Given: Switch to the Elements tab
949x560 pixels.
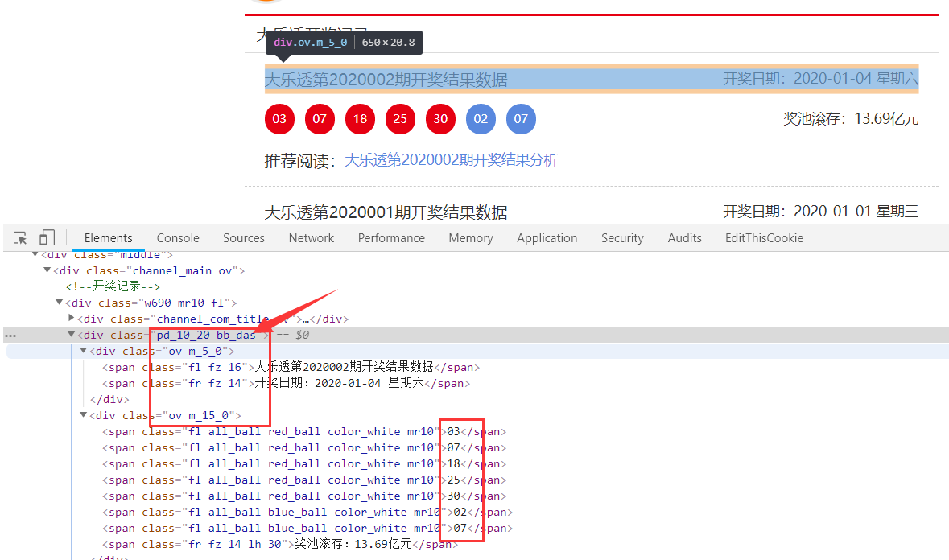Looking at the screenshot, I should point(108,238).
